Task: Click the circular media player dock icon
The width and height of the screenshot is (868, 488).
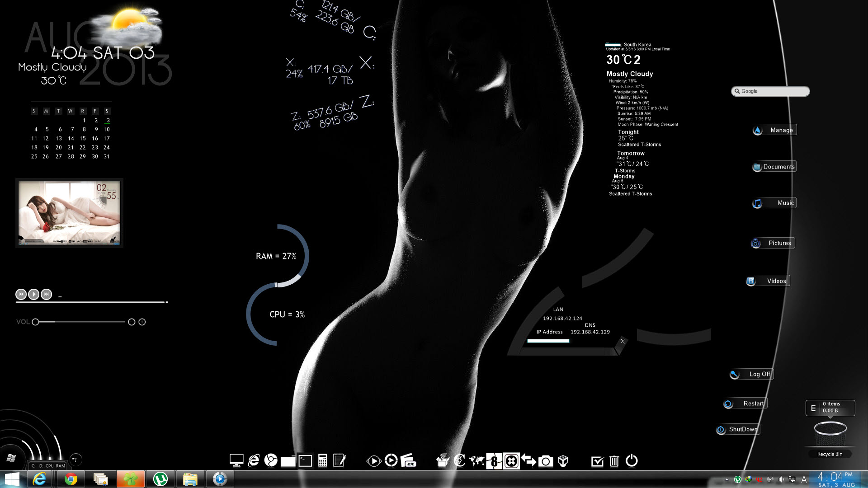Action: coord(391,460)
